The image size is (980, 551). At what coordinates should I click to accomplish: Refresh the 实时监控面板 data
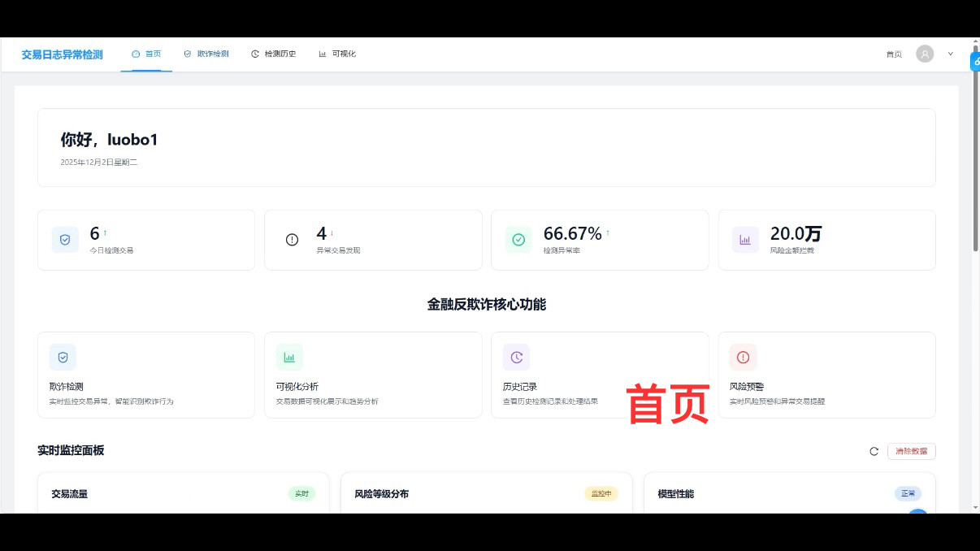(874, 451)
